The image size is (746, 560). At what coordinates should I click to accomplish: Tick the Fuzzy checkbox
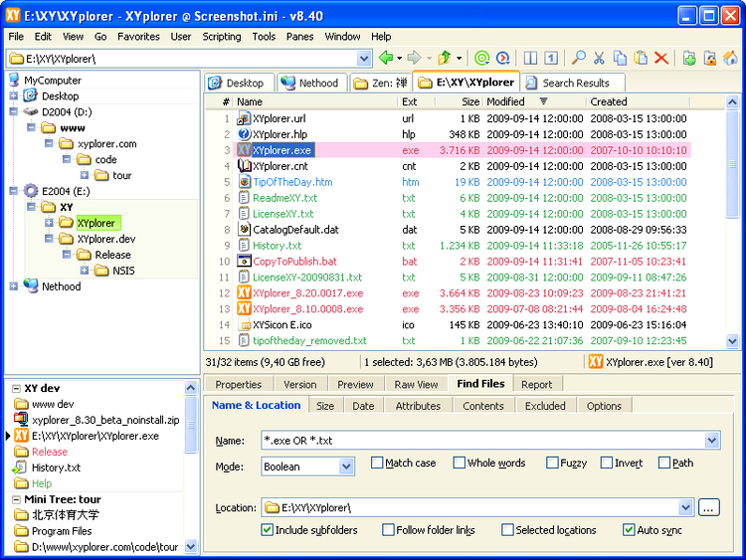(552, 463)
